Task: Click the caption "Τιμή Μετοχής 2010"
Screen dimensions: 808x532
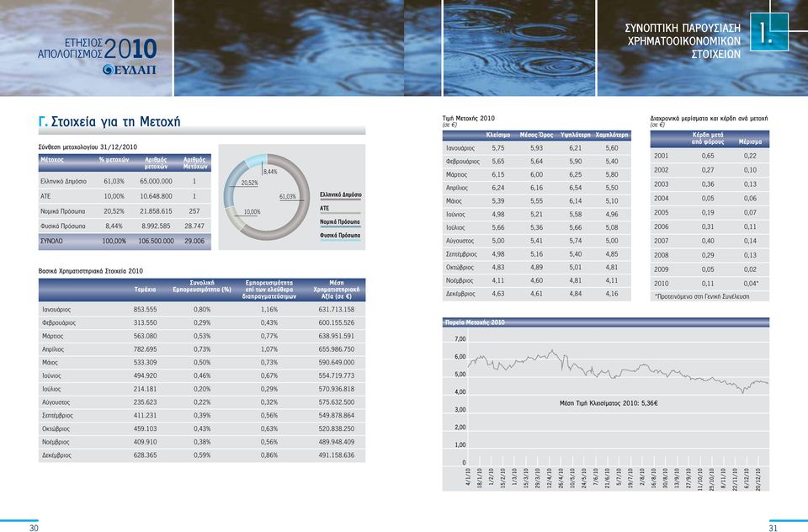Action: tap(469, 119)
